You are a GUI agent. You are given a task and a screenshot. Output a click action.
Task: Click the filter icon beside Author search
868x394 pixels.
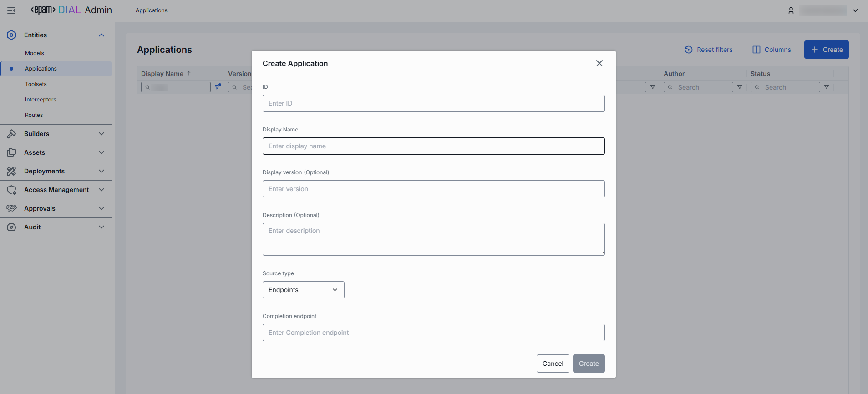click(740, 87)
